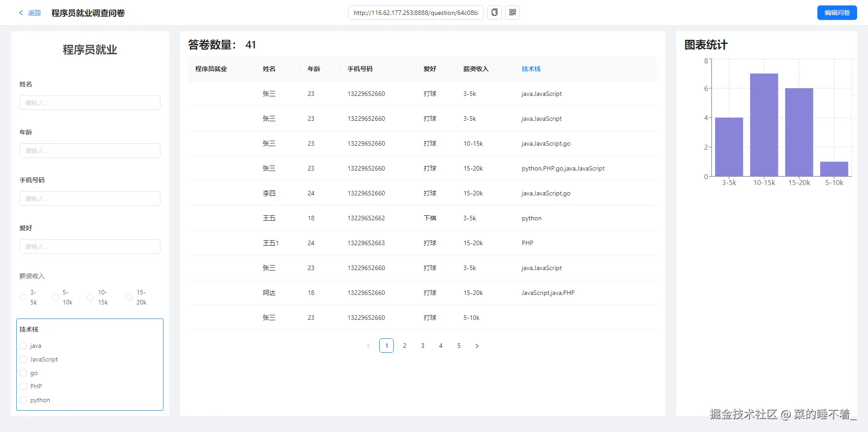Select the 15-20k salary radio option
This screenshot has height=432, width=868.
coord(129,297)
